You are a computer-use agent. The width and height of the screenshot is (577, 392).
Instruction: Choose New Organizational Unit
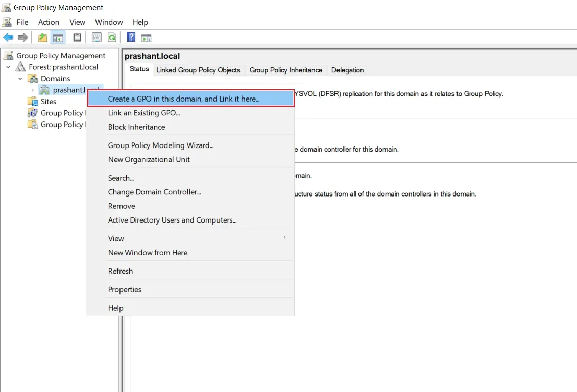click(190, 159)
